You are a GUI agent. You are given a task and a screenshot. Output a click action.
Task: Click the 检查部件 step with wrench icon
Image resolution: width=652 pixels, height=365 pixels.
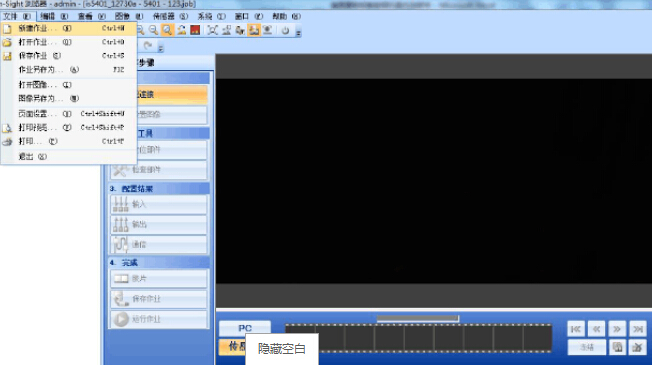click(158, 170)
